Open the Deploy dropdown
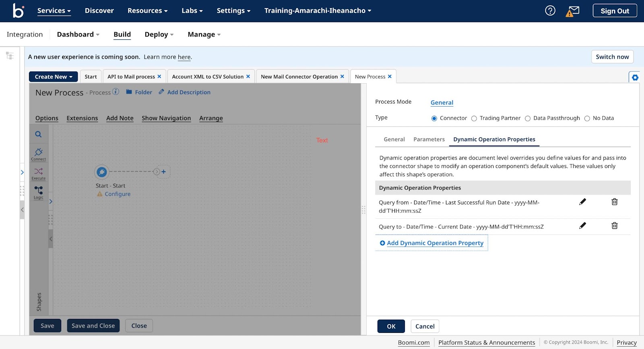Image resolution: width=644 pixels, height=349 pixels. point(159,35)
